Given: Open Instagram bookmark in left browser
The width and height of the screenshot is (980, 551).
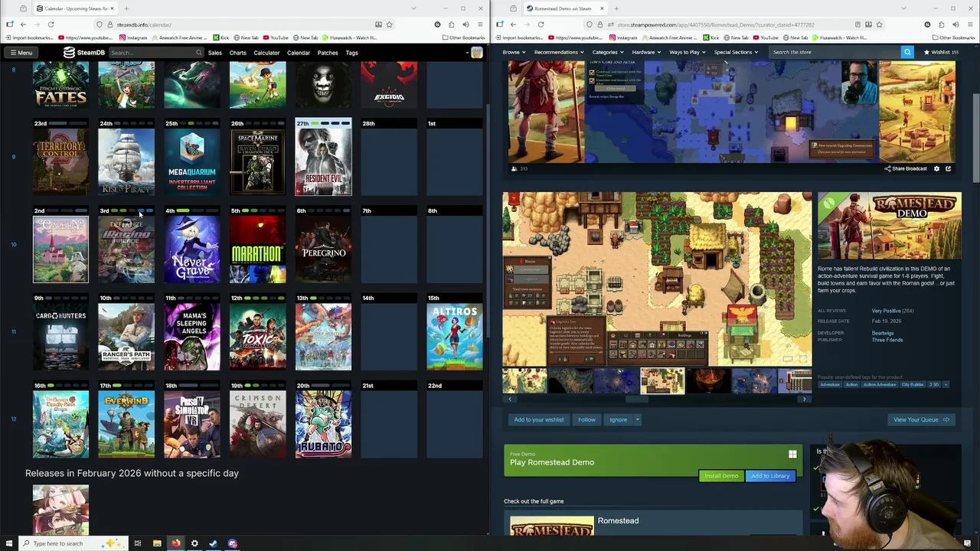Looking at the screenshot, I should [134, 37].
